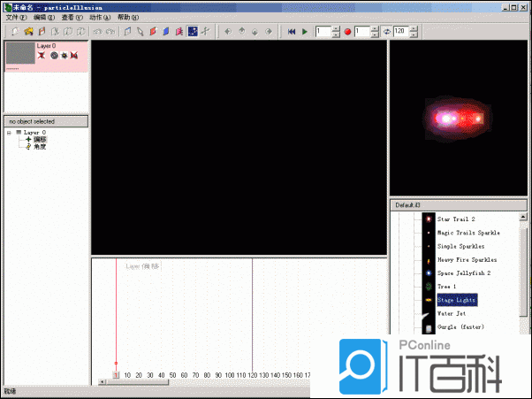The width and height of the screenshot is (532, 399).
Task: Collapse the Layer 0 tree node
Action: coord(8,133)
